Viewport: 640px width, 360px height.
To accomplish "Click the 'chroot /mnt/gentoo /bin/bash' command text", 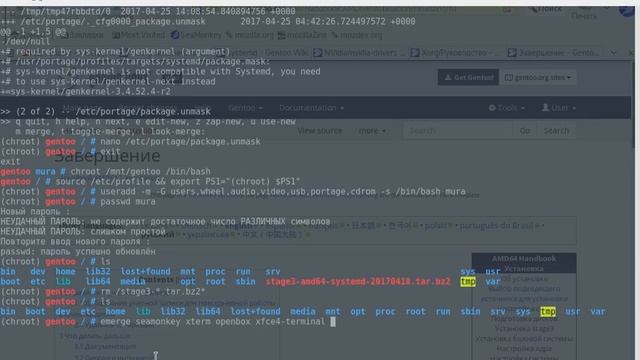I will click(x=140, y=171).
